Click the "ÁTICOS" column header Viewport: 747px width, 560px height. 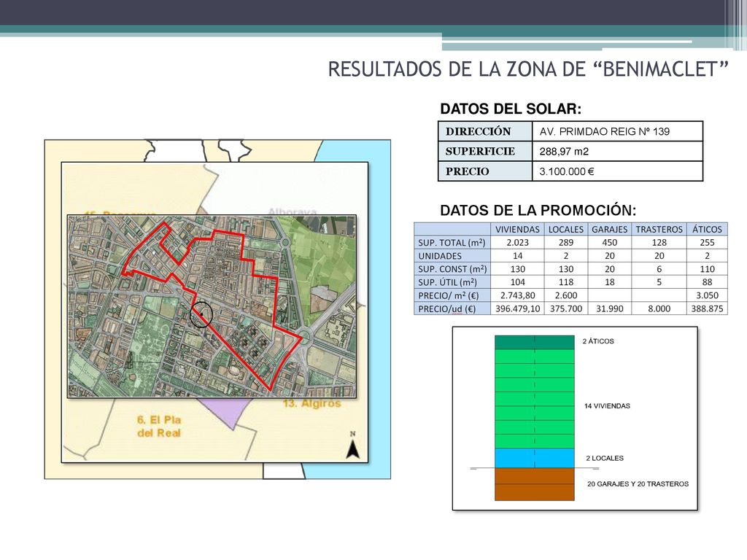click(x=708, y=229)
